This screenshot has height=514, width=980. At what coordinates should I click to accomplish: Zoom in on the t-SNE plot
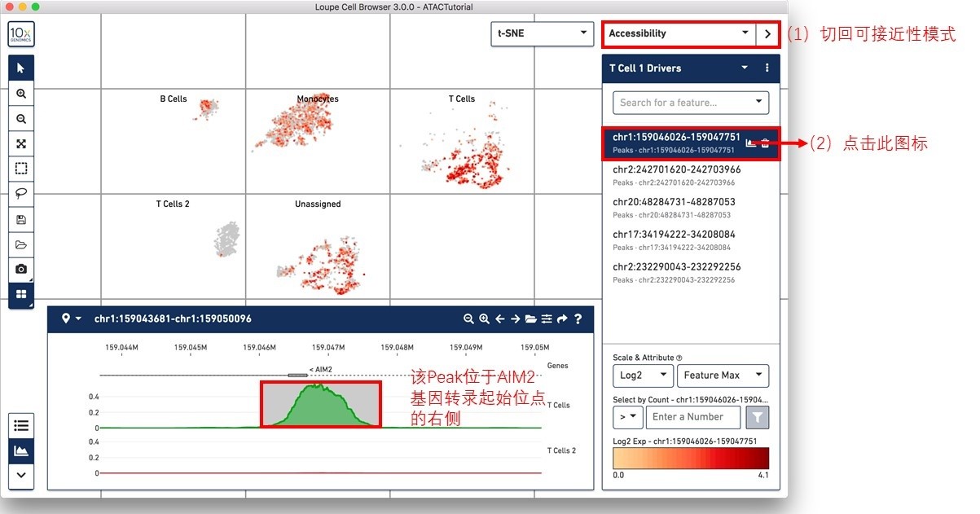pyautogui.click(x=21, y=94)
